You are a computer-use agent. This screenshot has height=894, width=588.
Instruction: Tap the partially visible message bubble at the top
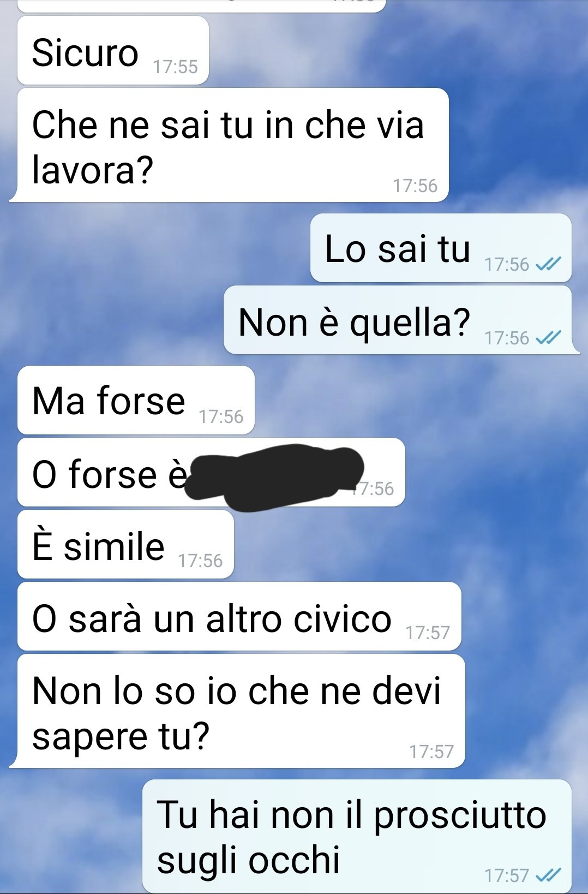pyautogui.click(x=202, y=5)
